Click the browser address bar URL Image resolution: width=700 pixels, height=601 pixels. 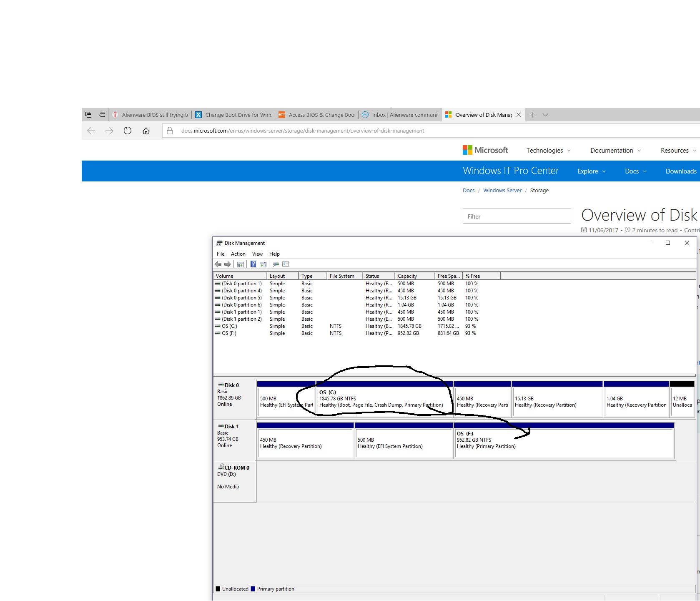pos(303,131)
